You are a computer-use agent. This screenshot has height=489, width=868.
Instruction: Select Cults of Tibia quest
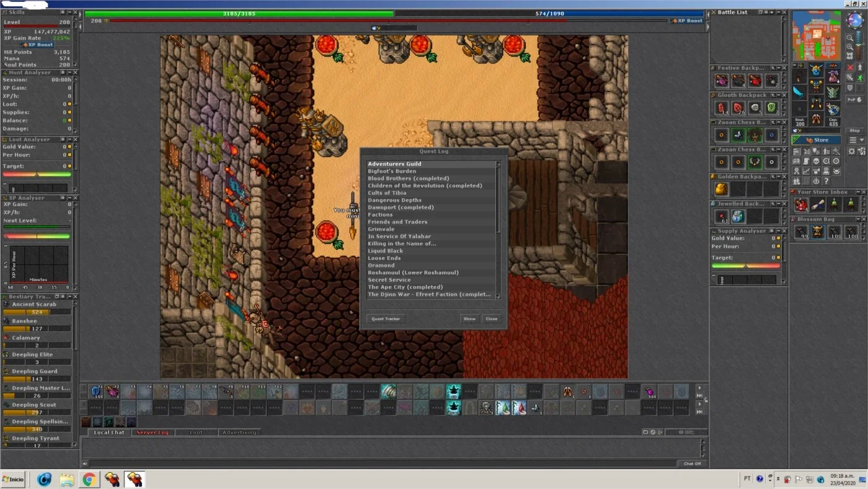pos(432,193)
